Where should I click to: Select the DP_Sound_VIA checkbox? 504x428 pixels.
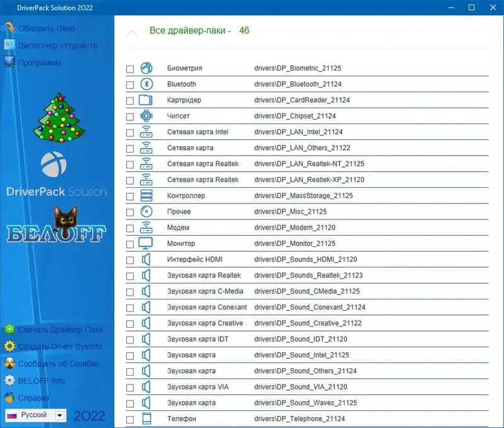[130, 388]
